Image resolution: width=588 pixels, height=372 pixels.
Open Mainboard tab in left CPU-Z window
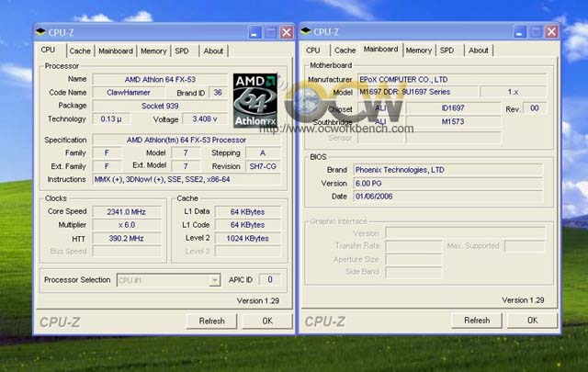pos(116,51)
